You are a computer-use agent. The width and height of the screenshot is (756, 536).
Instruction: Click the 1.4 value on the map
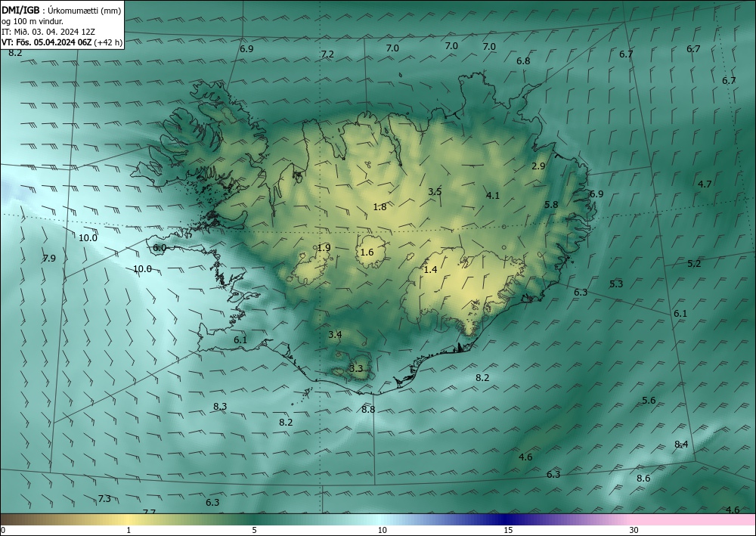pyautogui.click(x=431, y=270)
